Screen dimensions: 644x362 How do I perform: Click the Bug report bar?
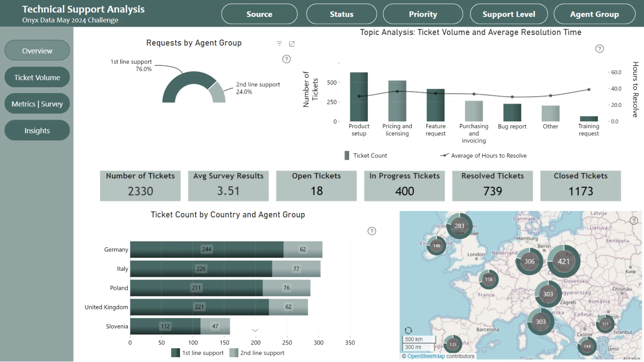[512, 113]
